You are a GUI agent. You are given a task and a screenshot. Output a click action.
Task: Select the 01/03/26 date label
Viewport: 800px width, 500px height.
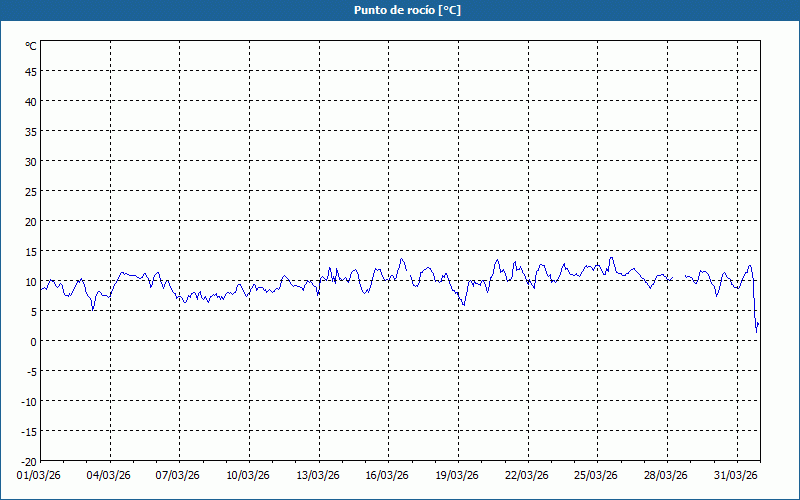[39, 475]
